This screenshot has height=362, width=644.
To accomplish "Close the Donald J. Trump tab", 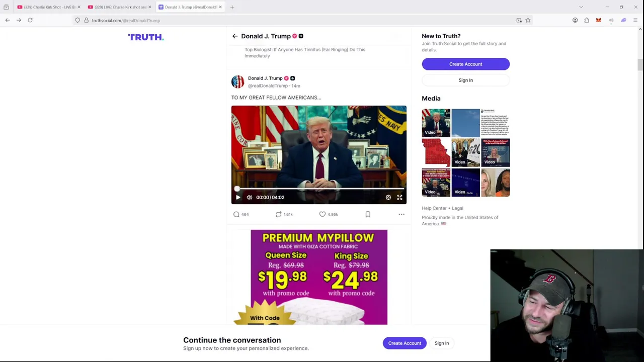I will point(220,7).
